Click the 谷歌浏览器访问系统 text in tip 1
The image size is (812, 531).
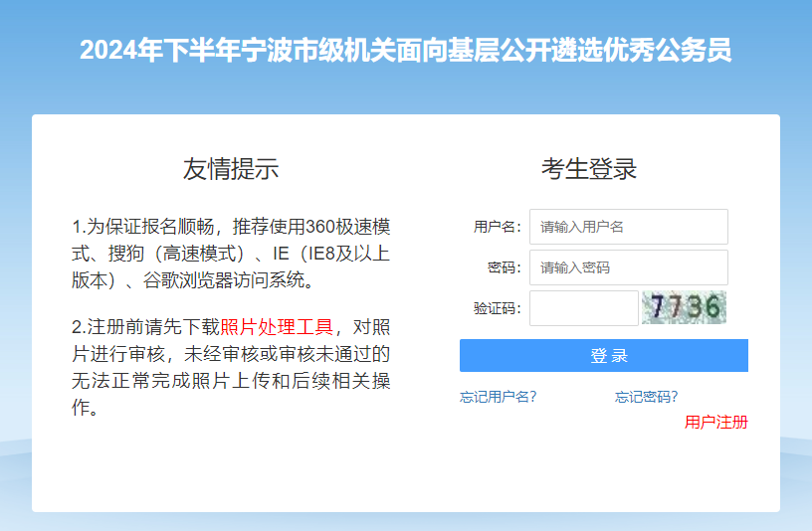click(229, 280)
